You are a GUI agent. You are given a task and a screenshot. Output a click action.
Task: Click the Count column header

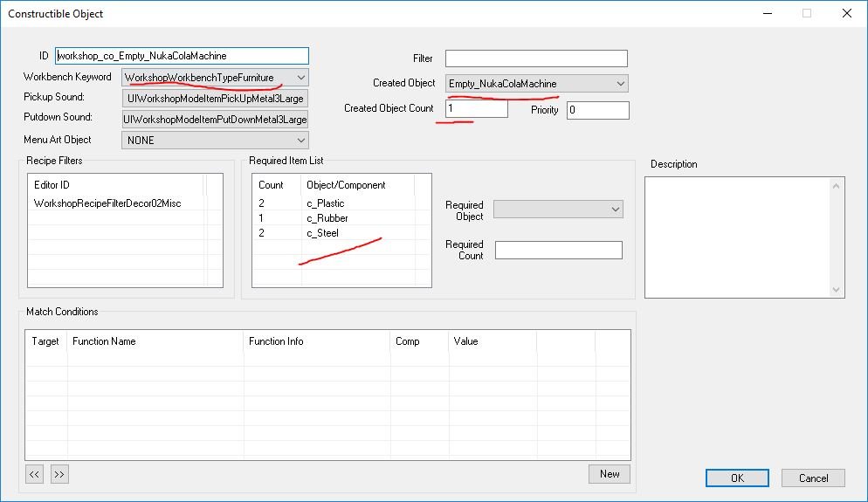pyautogui.click(x=277, y=185)
